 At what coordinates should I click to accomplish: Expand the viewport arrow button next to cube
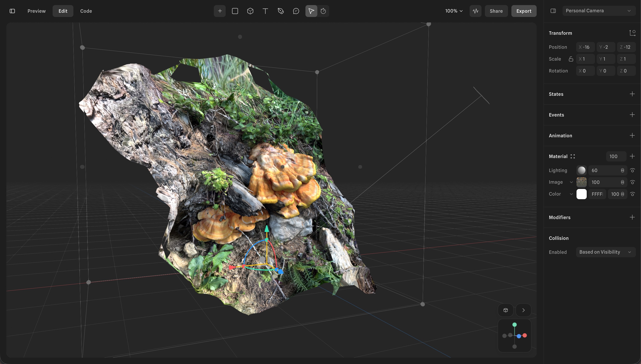tap(523, 310)
